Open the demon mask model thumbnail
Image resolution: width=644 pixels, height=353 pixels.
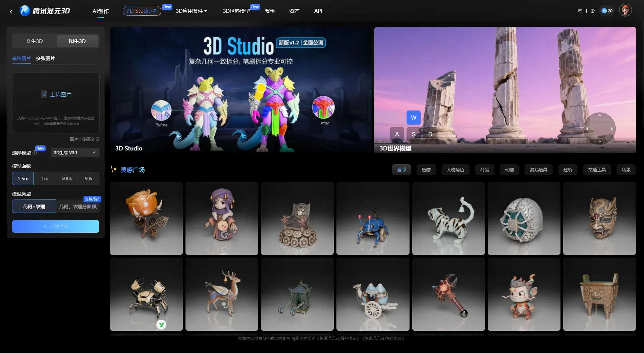click(x=599, y=218)
